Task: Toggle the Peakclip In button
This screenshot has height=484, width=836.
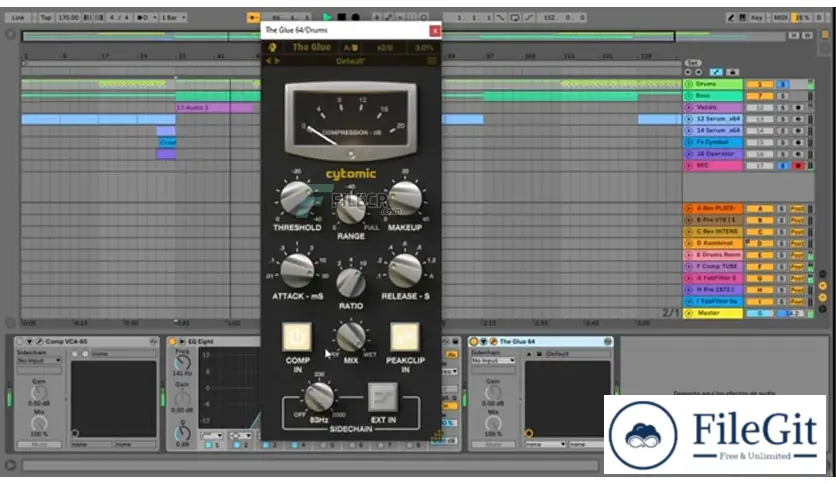Action: pyautogui.click(x=405, y=337)
